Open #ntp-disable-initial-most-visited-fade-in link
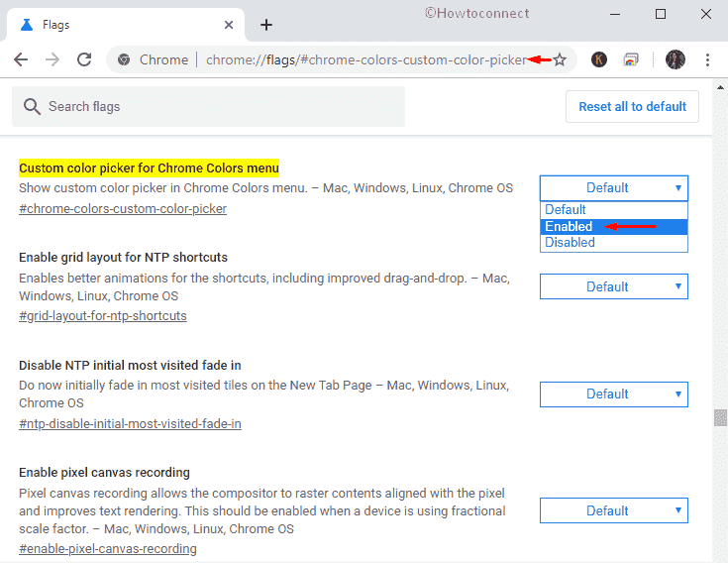Image resolution: width=728 pixels, height=563 pixels. [130, 423]
